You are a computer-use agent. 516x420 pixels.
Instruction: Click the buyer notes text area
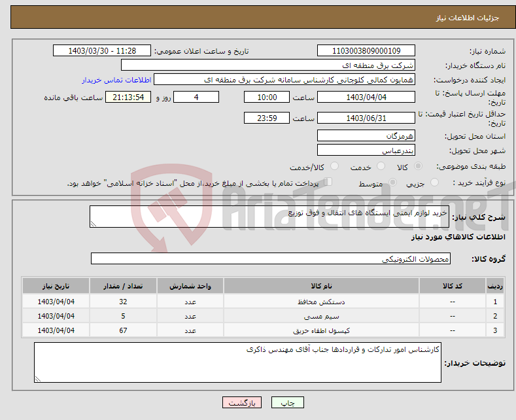click(x=237, y=362)
